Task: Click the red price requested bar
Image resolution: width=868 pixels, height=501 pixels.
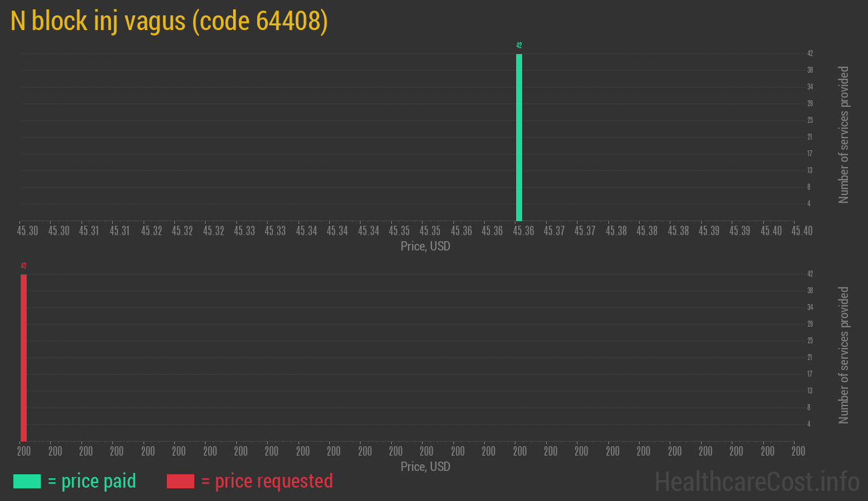Action: tap(23, 357)
